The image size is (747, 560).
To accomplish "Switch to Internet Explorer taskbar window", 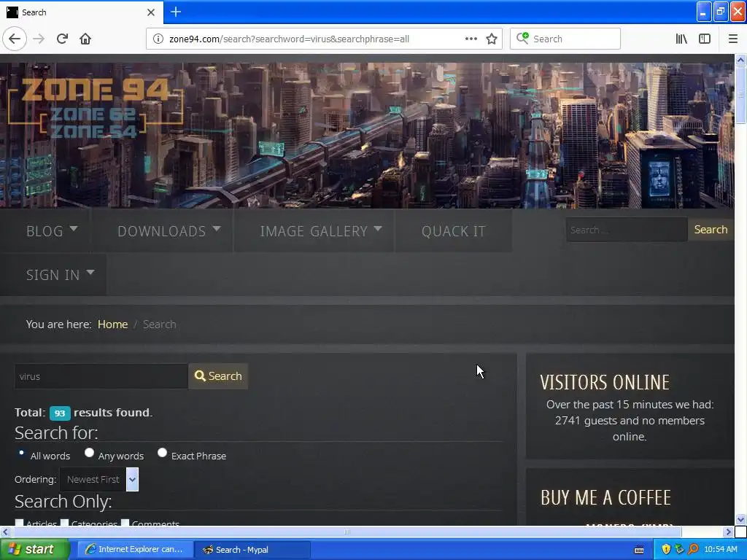I will [135, 549].
